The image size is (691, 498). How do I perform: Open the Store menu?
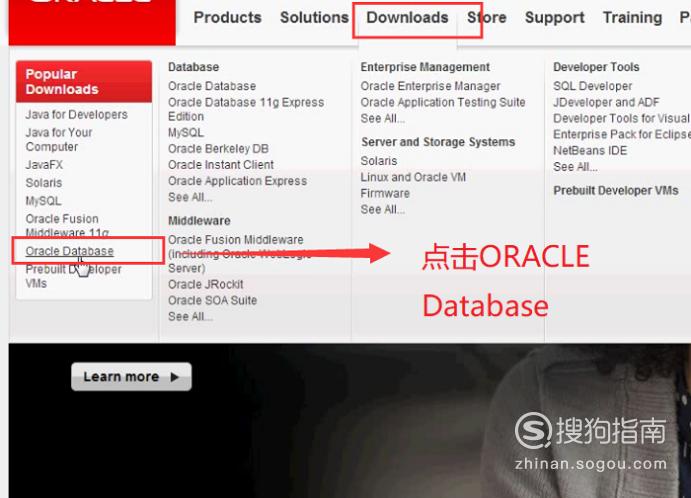(x=487, y=18)
